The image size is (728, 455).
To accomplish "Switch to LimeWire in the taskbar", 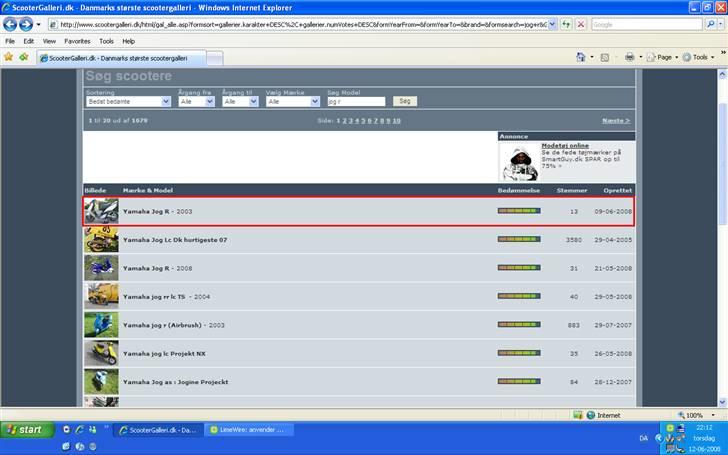I will point(247,429).
